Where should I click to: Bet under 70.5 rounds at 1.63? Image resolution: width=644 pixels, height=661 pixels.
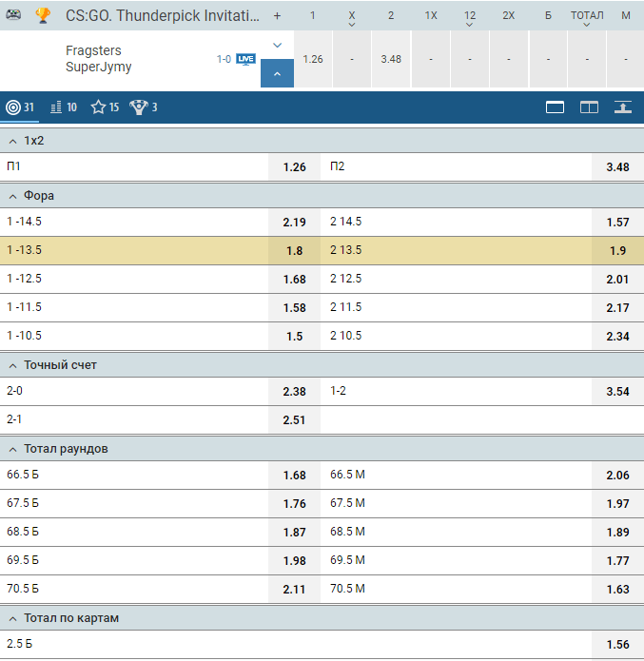tap(617, 590)
